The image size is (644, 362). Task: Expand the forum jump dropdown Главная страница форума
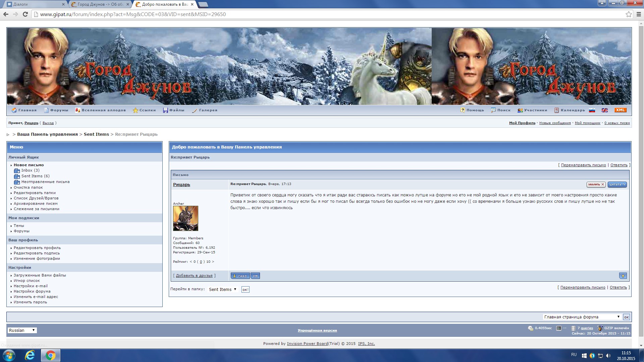[582, 317]
